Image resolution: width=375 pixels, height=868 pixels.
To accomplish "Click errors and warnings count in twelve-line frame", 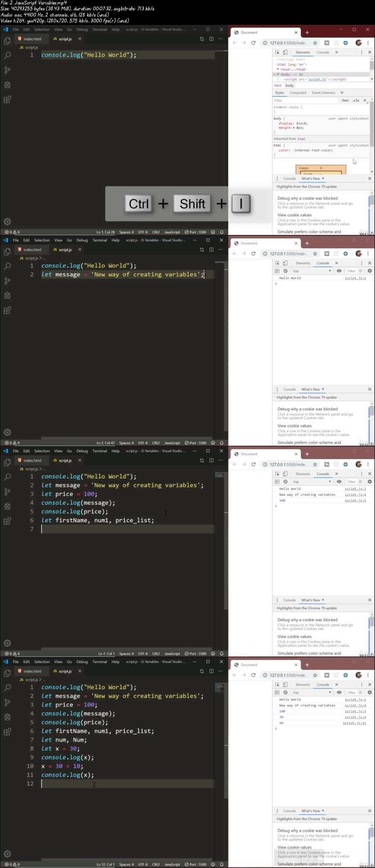I will pos(12,864).
